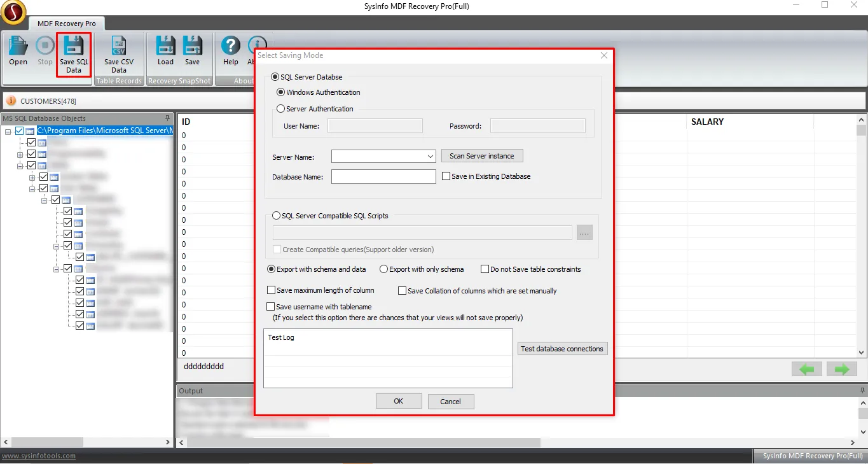Cancel the Select Saving Mode dialog
Viewport: 868px width, 464px height.
click(x=450, y=401)
